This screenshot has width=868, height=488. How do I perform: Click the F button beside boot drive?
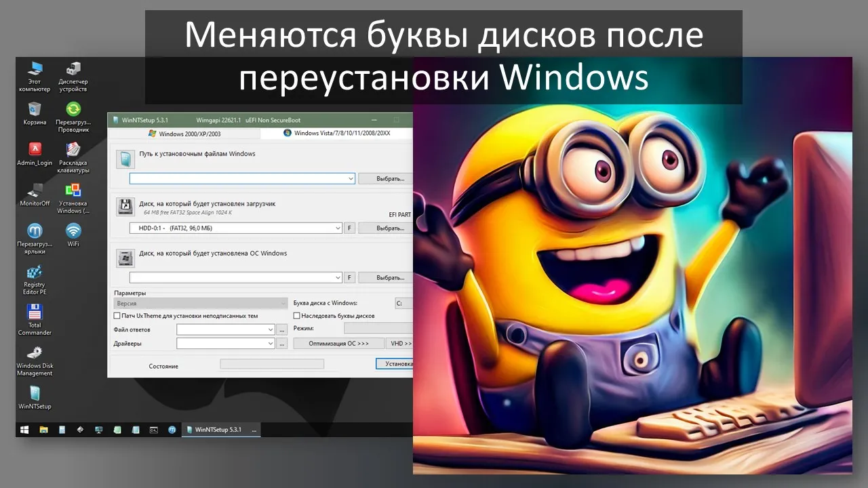(x=349, y=228)
